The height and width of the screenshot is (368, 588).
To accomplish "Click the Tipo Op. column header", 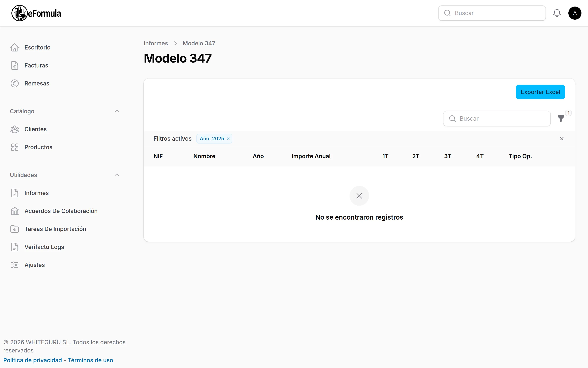I will (520, 156).
